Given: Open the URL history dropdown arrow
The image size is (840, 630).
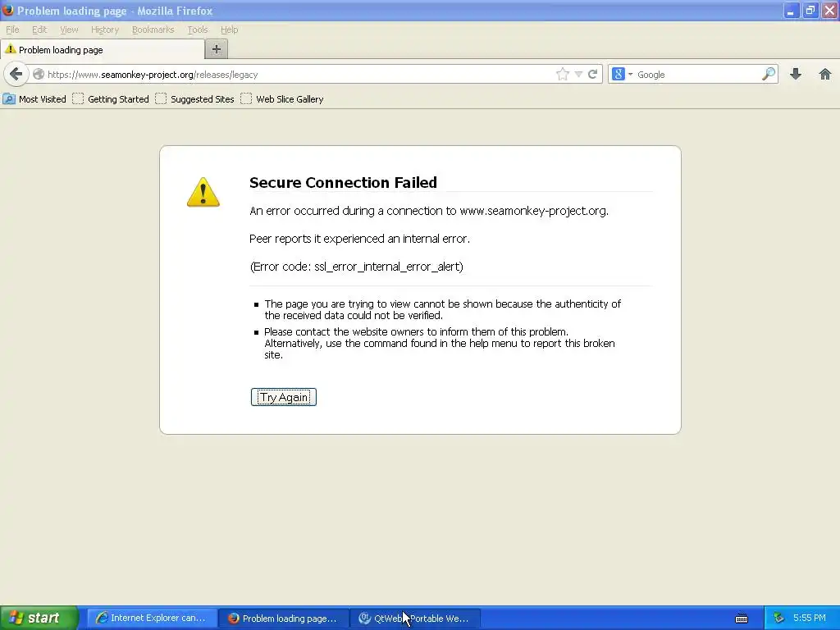Looking at the screenshot, I should pyautogui.click(x=578, y=75).
